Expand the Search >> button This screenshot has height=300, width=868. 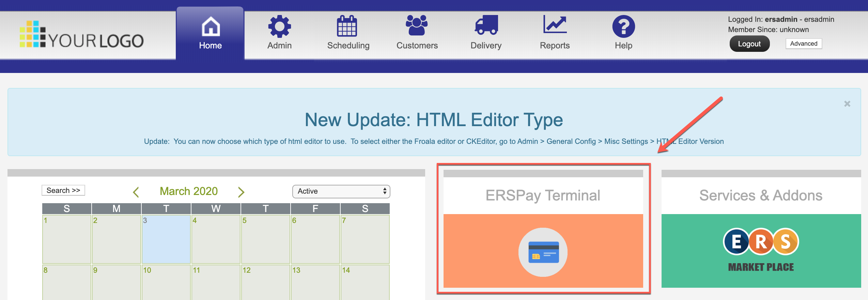(63, 191)
